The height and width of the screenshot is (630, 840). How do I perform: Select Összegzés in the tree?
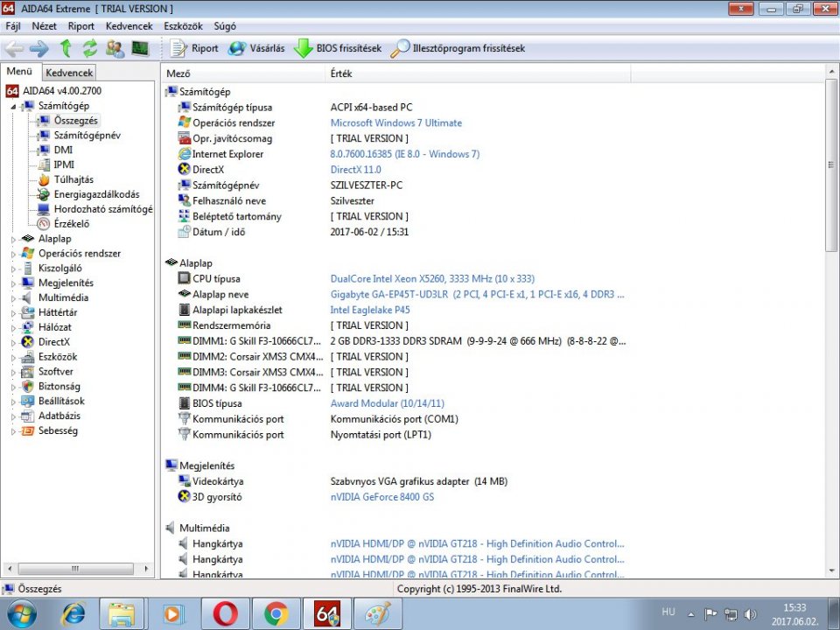coord(75,121)
